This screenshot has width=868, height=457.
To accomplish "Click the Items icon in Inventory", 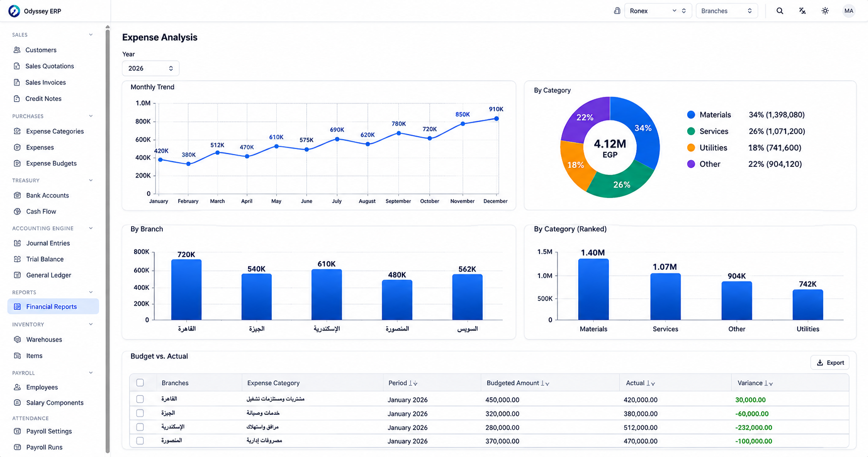I will tap(17, 356).
